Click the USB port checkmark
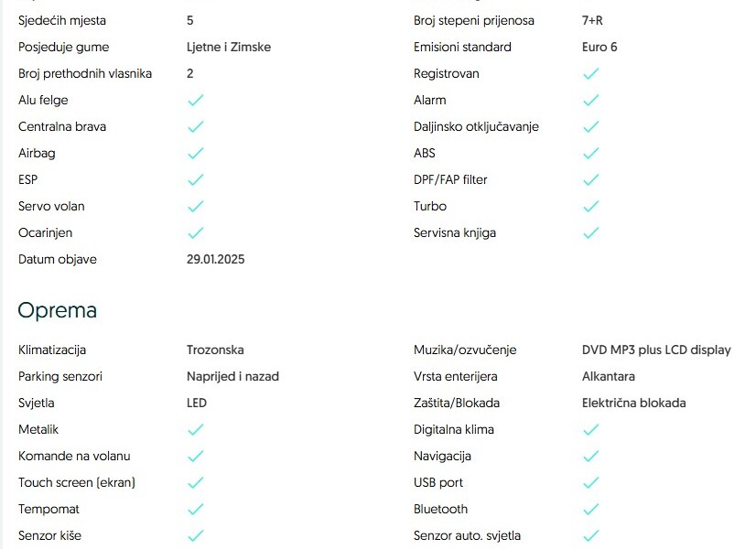 point(591,482)
